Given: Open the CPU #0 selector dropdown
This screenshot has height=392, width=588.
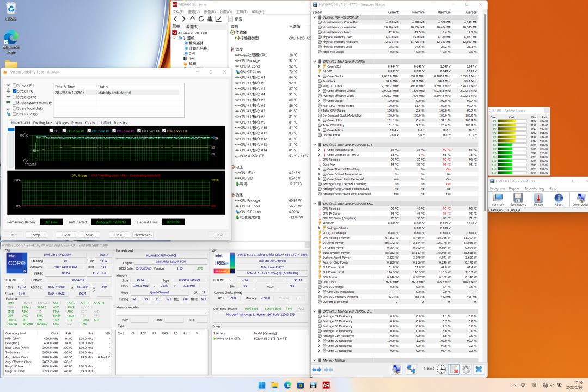Looking at the screenshot, I should click(x=15, y=280).
